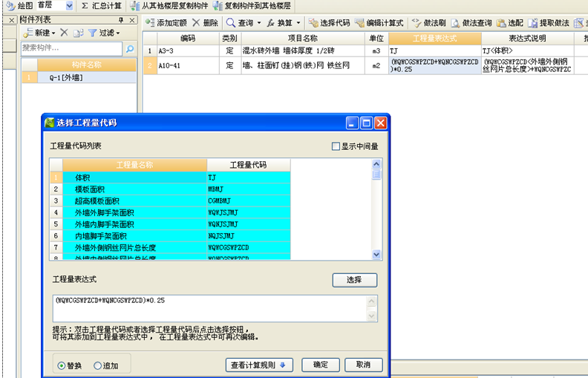Select cell A10-41 in the table
This screenshot has width=588, height=378.
tap(188, 65)
